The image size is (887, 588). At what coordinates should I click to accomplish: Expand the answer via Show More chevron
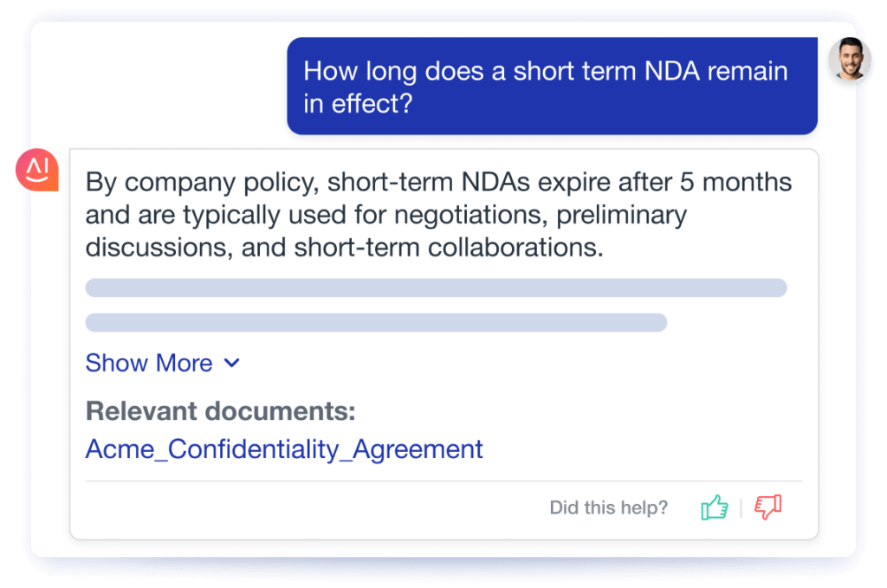click(x=231, y=363)
